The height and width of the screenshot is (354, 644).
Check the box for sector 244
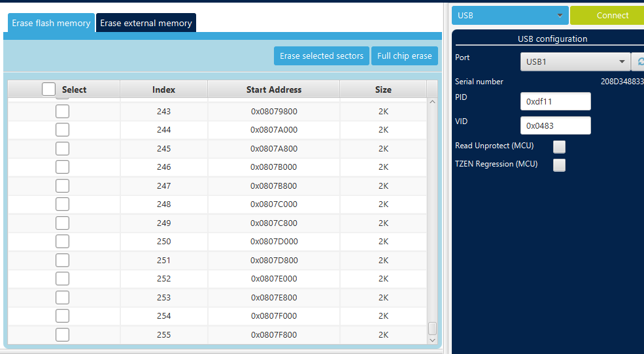pyautogui.click(x=62, y=129)
